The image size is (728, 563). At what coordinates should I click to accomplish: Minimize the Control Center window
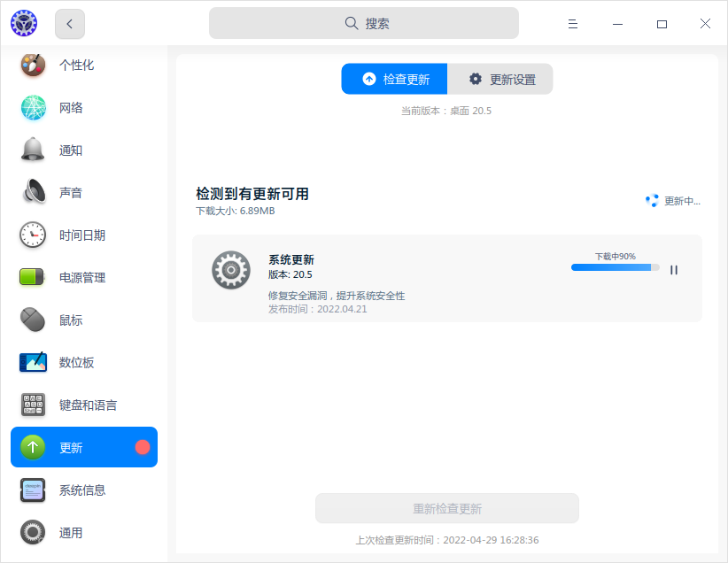(617, 24)
